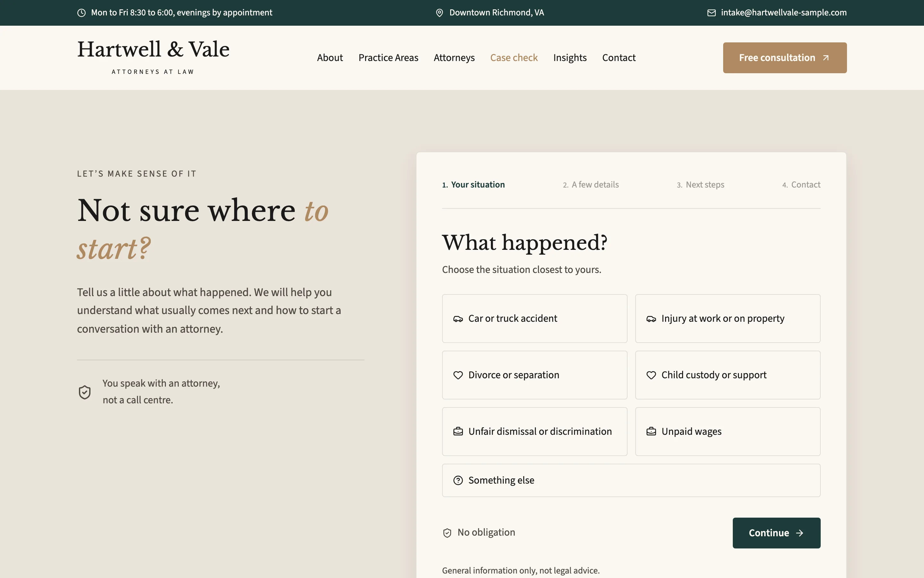Choose Injury at work or on property

728,319
